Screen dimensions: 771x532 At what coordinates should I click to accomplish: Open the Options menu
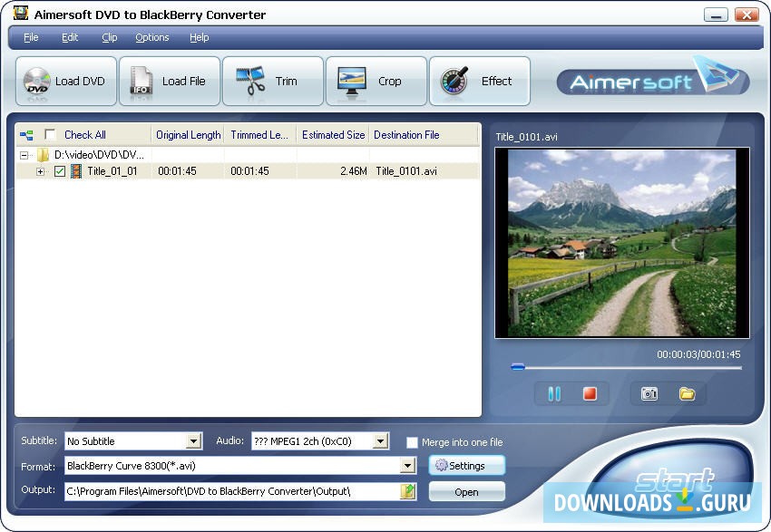[x=152, y=37]
